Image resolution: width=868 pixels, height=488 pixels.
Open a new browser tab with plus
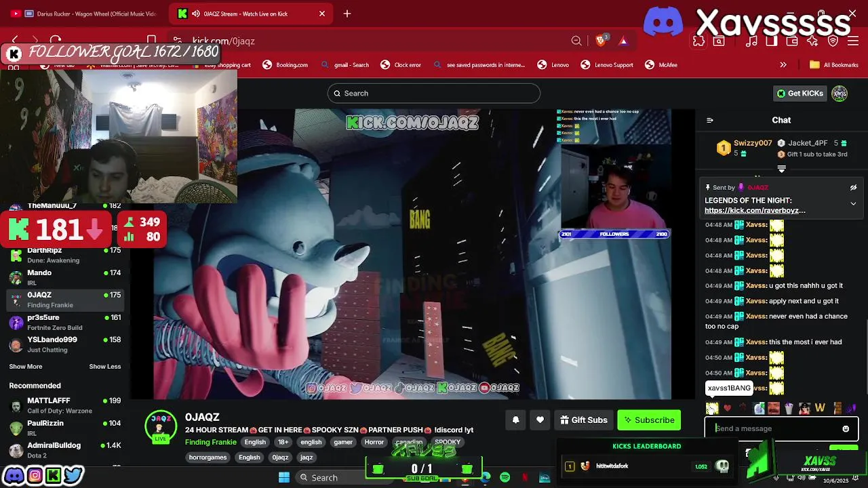click(347, 14)
